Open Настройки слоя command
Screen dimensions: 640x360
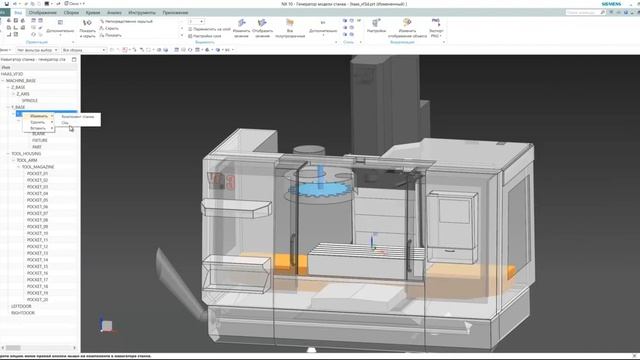coord(205,36)
